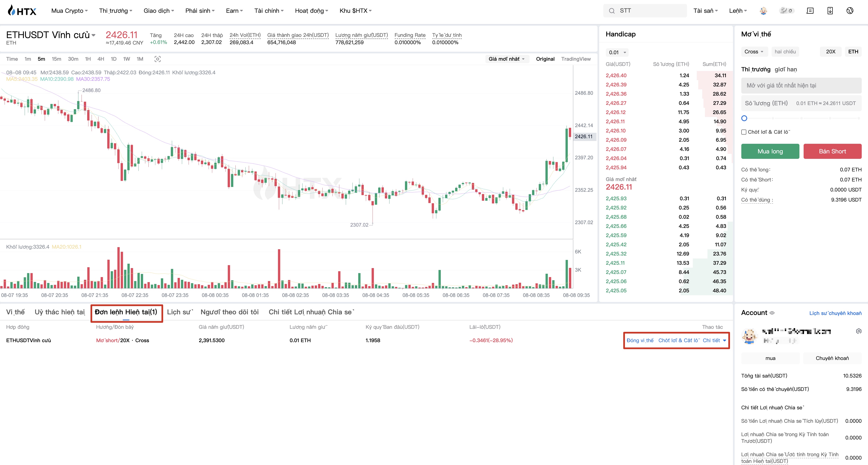The height and width of the screenshot is (465, 868).
Task: Open the Hoạt động menu
Action: pyautogui.click(x=311, y=11)
